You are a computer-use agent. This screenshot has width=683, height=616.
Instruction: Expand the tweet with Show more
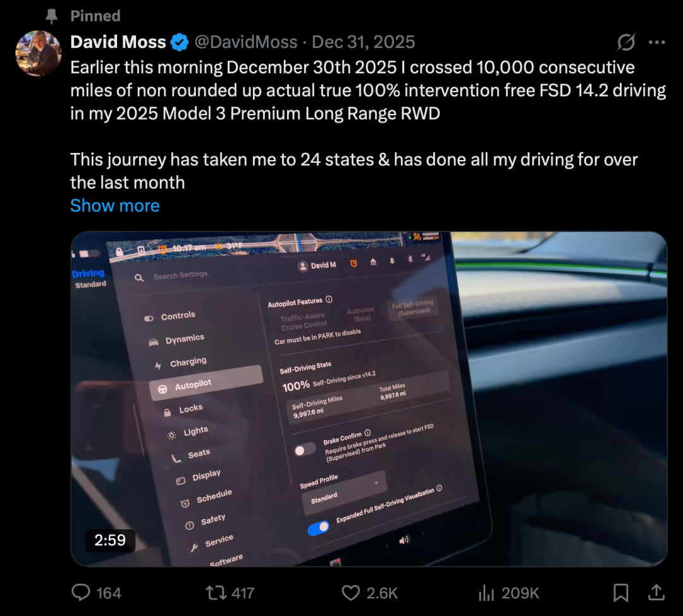pos(114,206)
